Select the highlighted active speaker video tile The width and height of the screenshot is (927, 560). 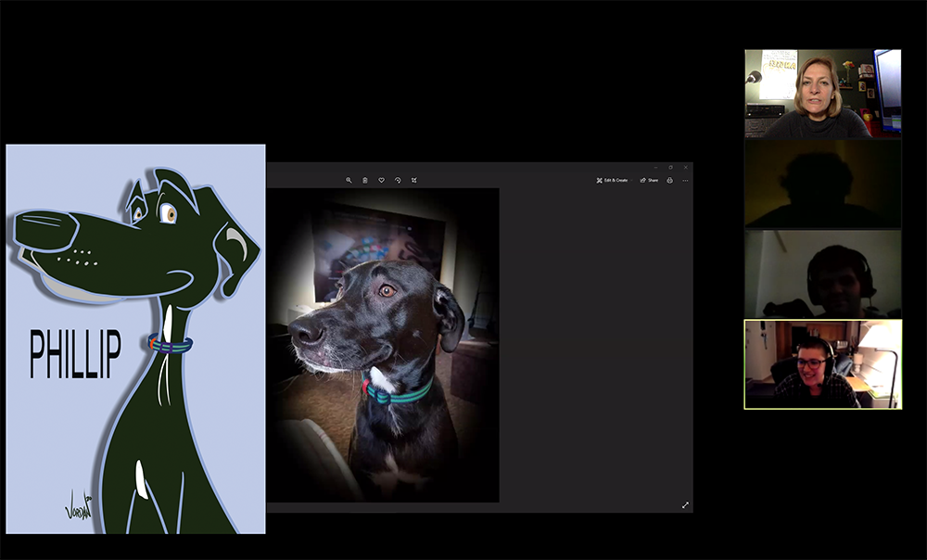(x=822, y=364)
